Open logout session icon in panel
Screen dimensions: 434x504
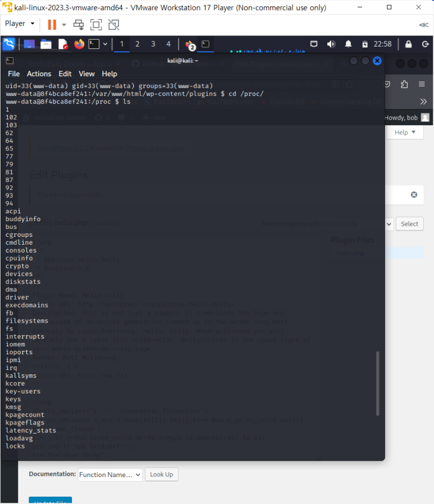(x=426, y=44)
